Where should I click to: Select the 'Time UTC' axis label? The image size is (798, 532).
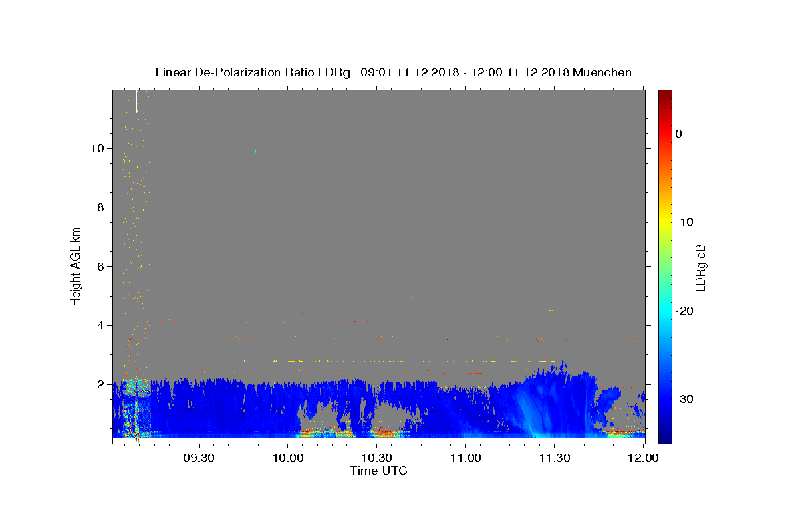pyautogui.click(x=378, y=471)
